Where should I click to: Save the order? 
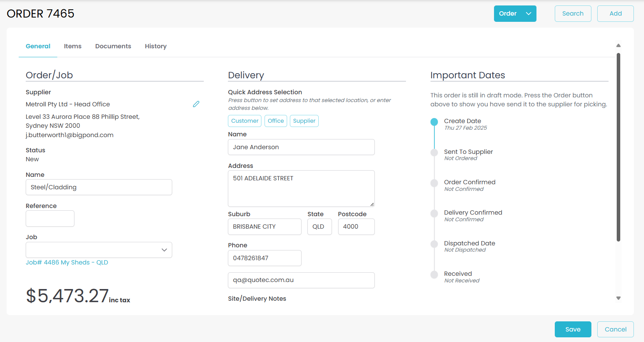pyautogui.click(x=573, y=330)
